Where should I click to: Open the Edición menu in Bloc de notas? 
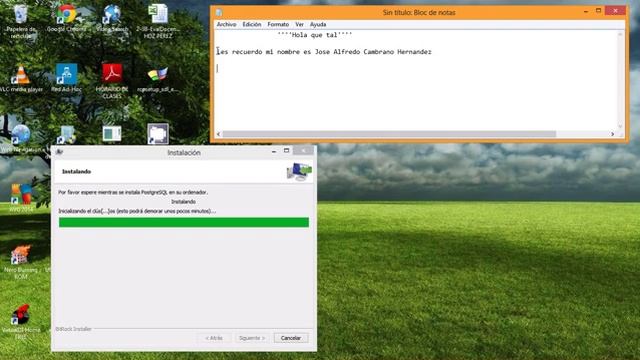coord(252,24)
